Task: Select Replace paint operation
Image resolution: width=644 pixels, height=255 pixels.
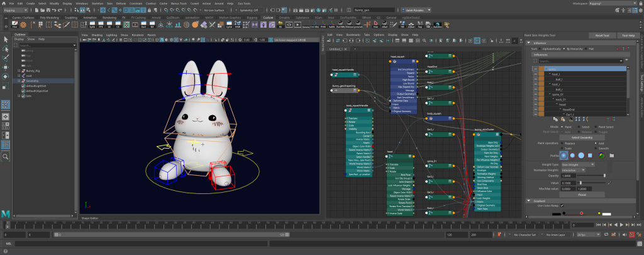Action: click(563, 144)
